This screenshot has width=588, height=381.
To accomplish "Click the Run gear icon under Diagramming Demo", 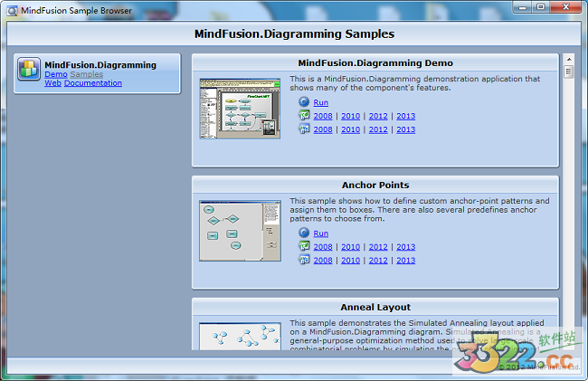I will [304, 102].
